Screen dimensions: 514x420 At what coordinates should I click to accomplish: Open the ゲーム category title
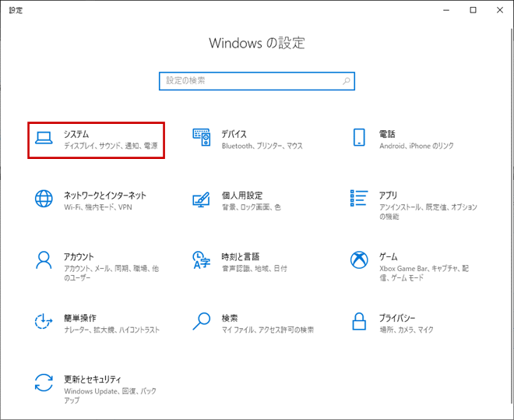pyautogui.click(x=388, y=256)
